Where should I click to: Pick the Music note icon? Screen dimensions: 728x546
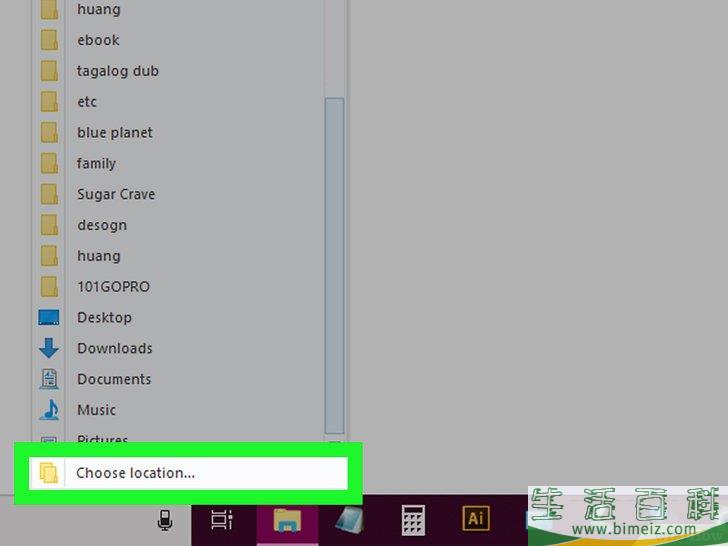(48, 410)
